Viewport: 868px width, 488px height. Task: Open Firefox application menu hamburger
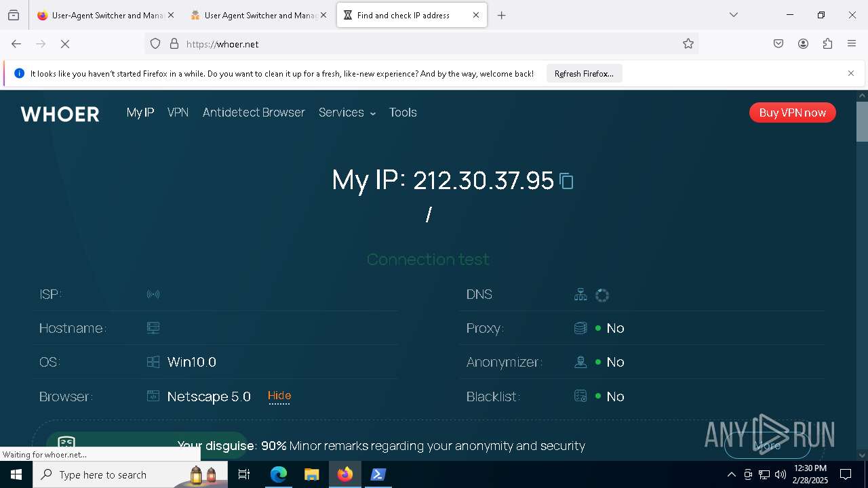point(852,44)
